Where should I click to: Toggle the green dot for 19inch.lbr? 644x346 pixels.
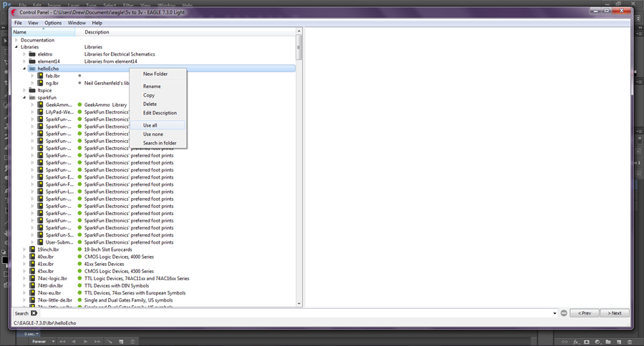point(79,249)
